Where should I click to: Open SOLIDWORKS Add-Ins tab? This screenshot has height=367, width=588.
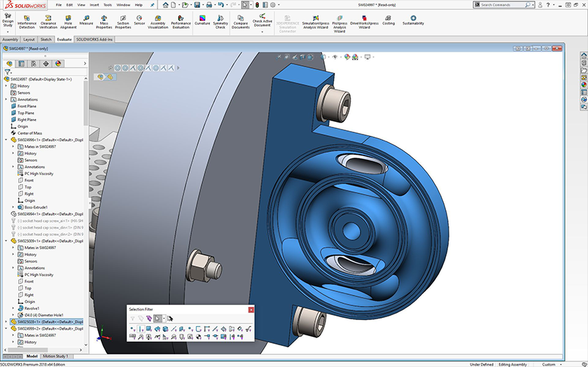94,39
